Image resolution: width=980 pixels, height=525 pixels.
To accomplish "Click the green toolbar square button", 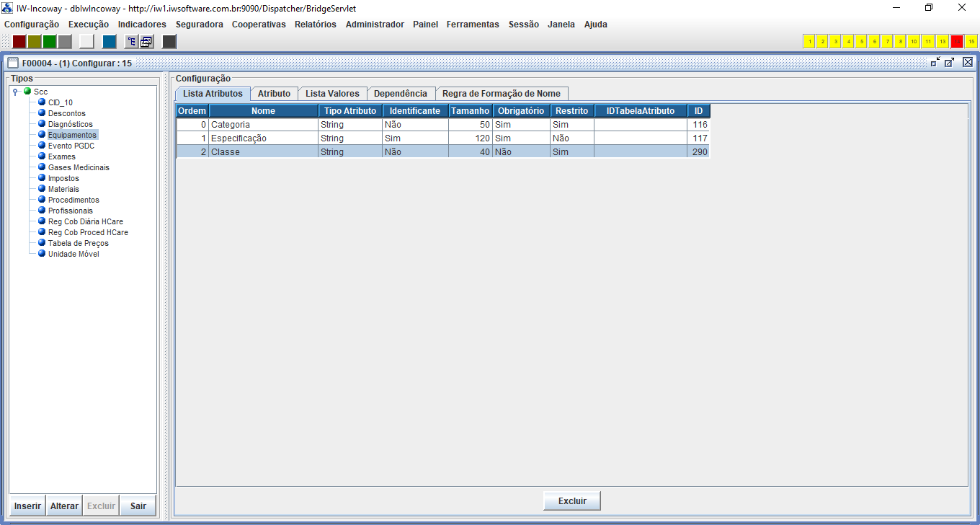I will click(x=50, y=42).
